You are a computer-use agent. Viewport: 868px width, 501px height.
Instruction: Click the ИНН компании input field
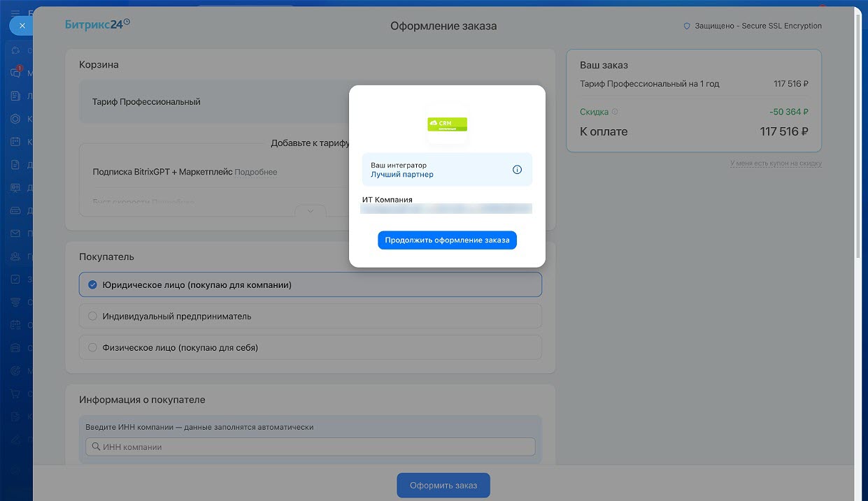[315, 447]
